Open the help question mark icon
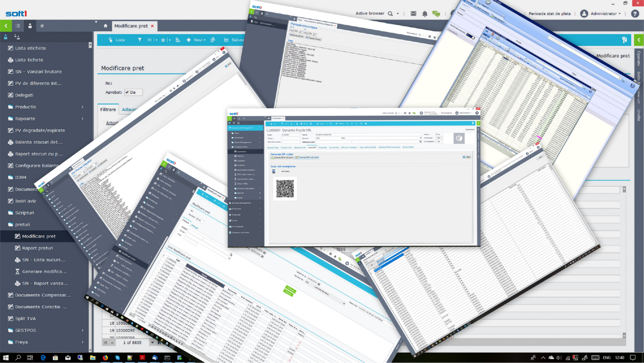Screen dimensions: 644x363 coord(635,13)
